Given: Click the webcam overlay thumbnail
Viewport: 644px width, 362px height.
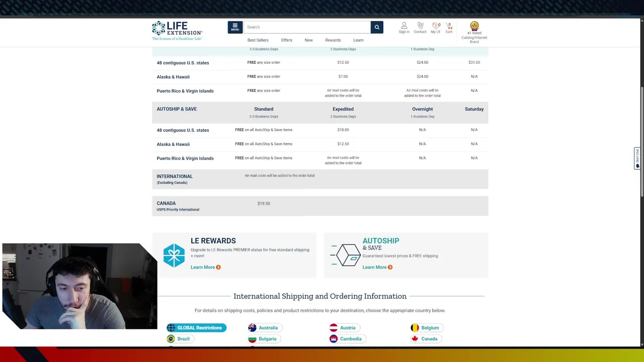Looking at the screenshot, I should click(79, 286).
